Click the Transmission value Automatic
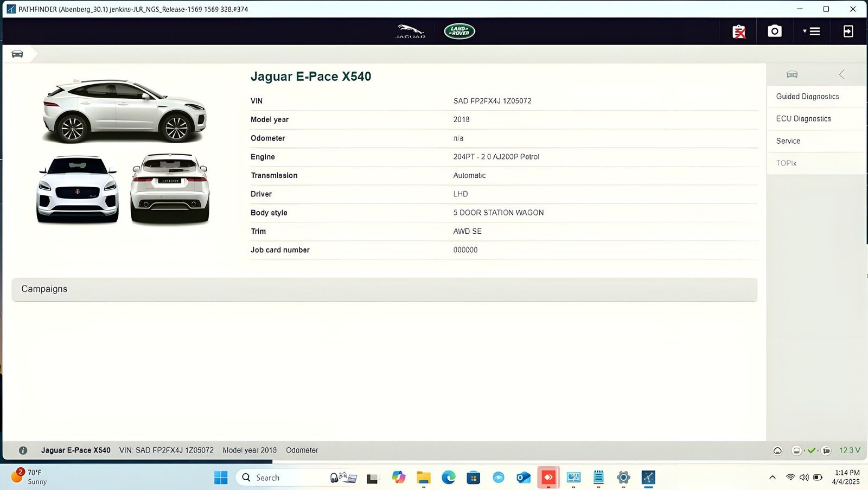This screenshot has height=490, width=868. (x=469, y=175)
